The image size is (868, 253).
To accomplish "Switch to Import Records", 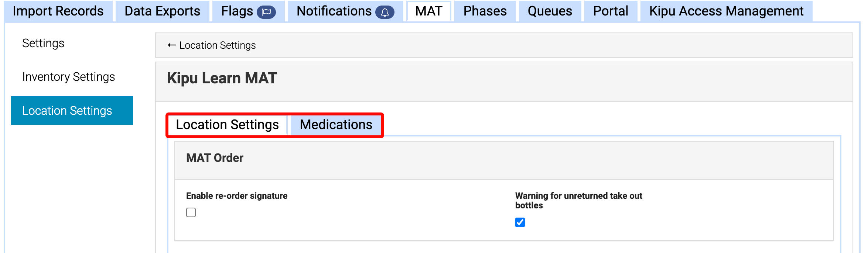I will point(58,11).
